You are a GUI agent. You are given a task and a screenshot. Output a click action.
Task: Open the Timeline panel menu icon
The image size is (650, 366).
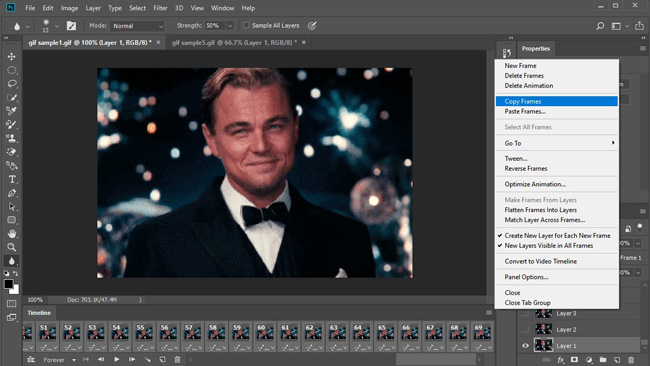[x=489, y=313]
